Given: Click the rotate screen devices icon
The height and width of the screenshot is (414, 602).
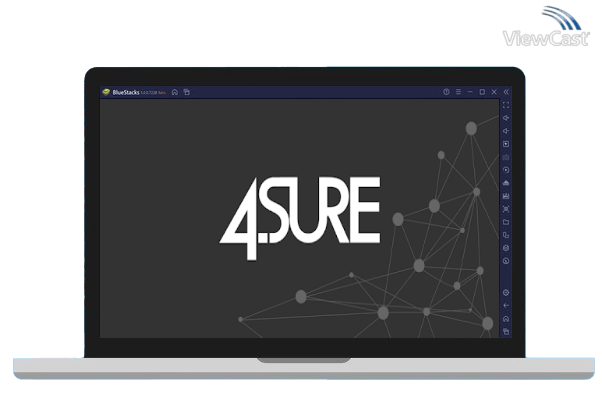Looking at the screenshot, I should [x=506, y=235].
